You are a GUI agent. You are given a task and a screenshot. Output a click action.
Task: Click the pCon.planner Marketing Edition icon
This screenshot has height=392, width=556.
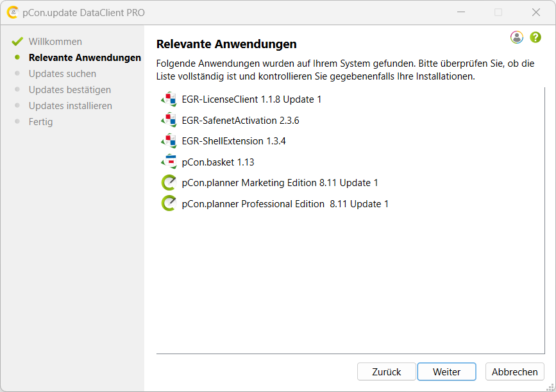tap(169, 183)
